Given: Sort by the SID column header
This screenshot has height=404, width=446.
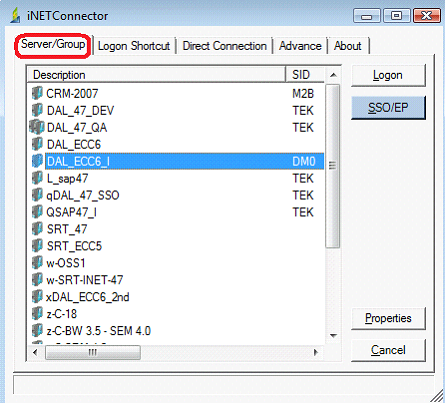Looking at the screenshot, I should [305, 75].
